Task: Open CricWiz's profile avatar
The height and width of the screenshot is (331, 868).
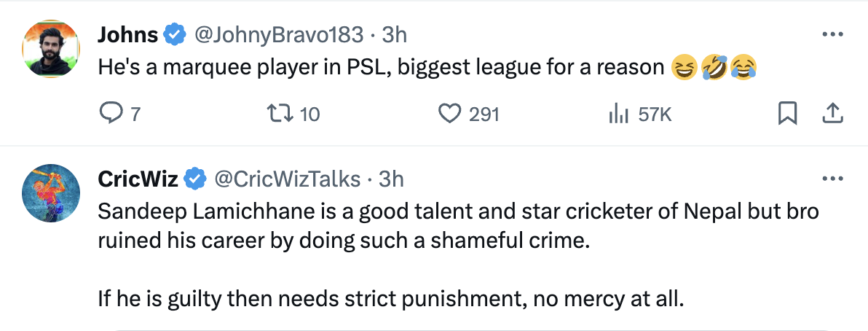Action: pyautogui.click(x=51, y=193)
